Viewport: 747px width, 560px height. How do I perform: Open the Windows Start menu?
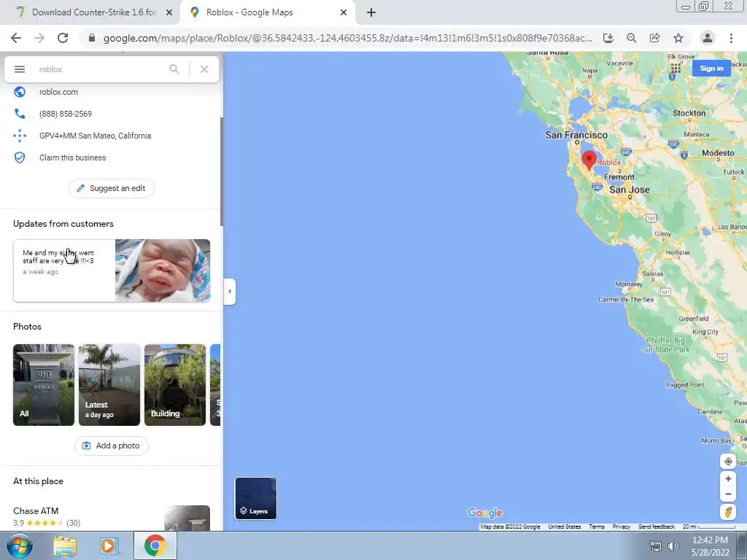pos(20,545)
